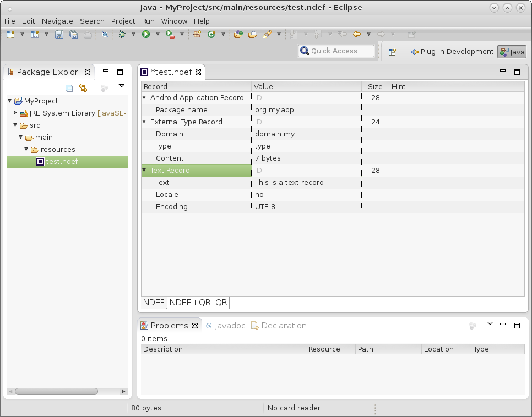Click the Description column header in Problems
This screenshot has width=532, height=417.
click(x=223, y=349)
